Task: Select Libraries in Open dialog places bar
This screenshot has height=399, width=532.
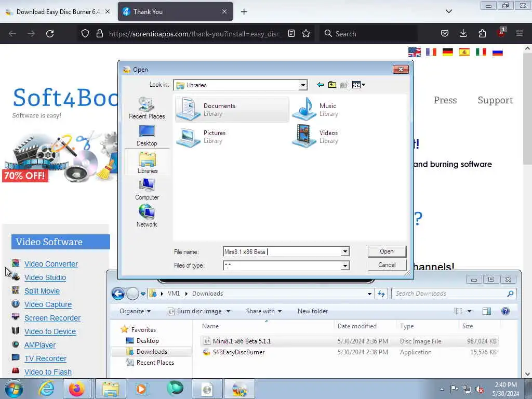Action: point(147,162)
